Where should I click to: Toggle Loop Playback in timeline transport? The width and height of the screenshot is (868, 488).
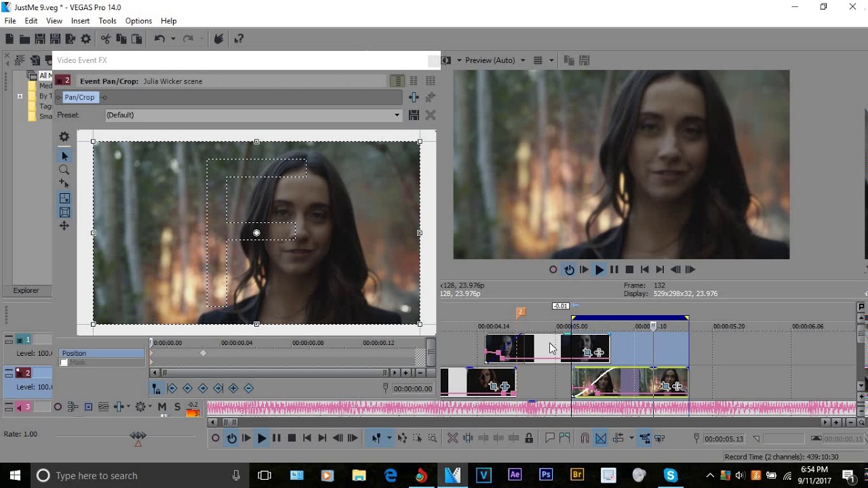tap(231, 439)
